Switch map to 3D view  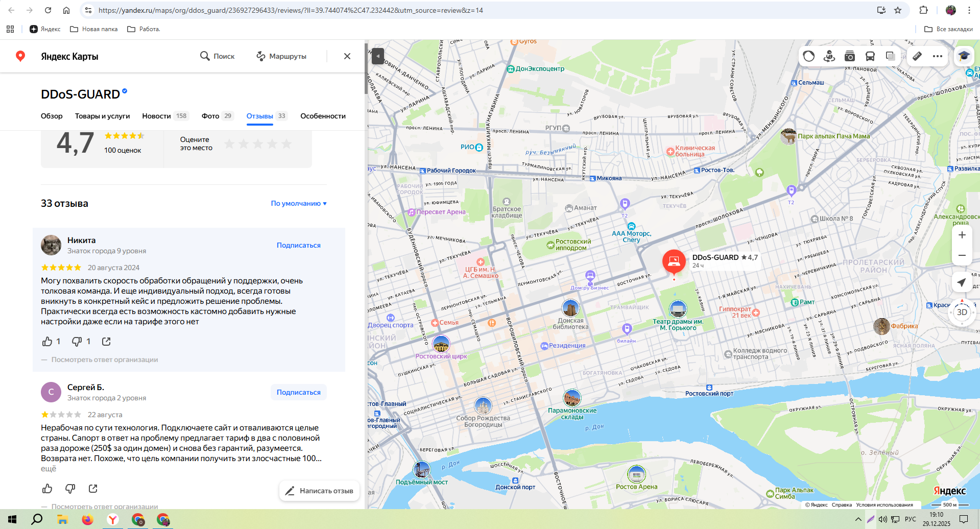(x=962, y=312)
